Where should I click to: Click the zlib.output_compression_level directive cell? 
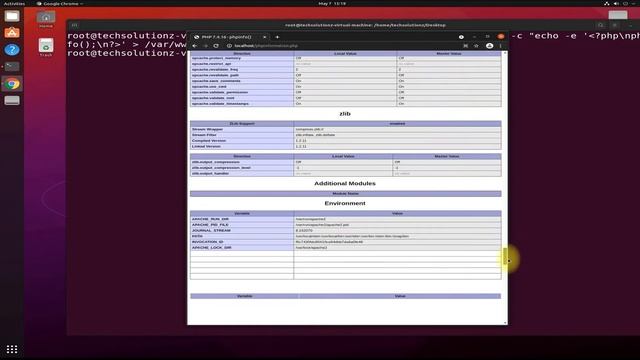click(x=242, y=168)
